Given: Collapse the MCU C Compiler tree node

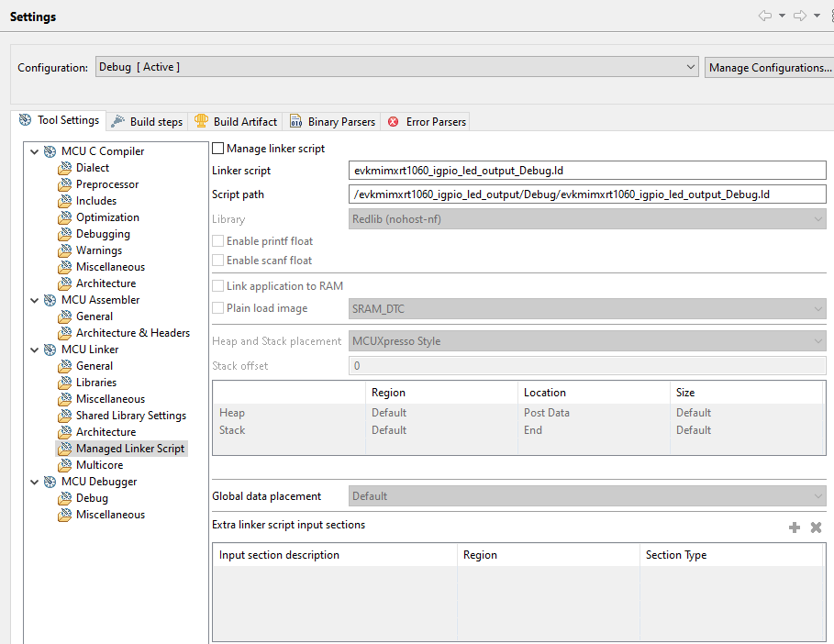Looking at the screenshot, I should [x=35, y=151].
